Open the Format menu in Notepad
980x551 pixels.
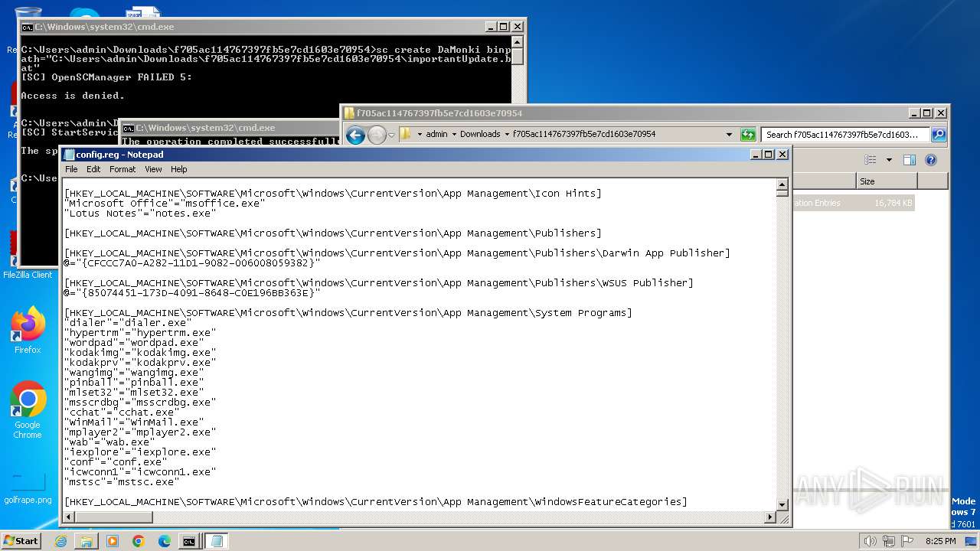coord(122,169)
